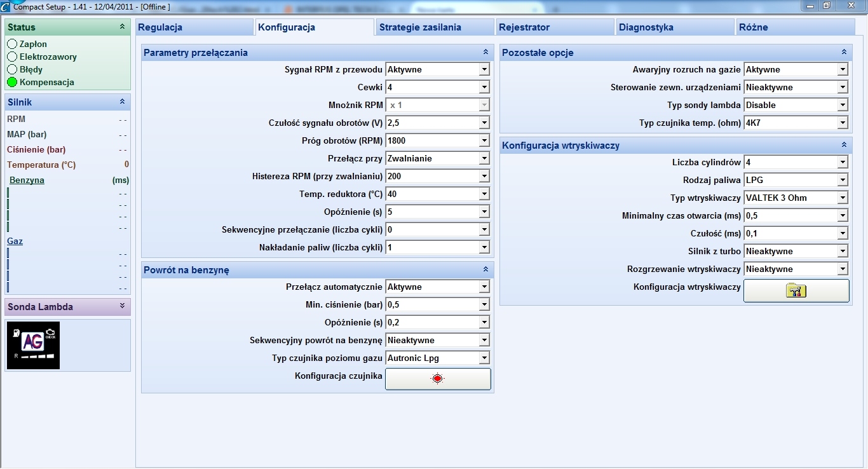The width and height of the screenshot is (868, 469).
Task: Collapse the Silnik panel chevron
Action: click(122, 102)
